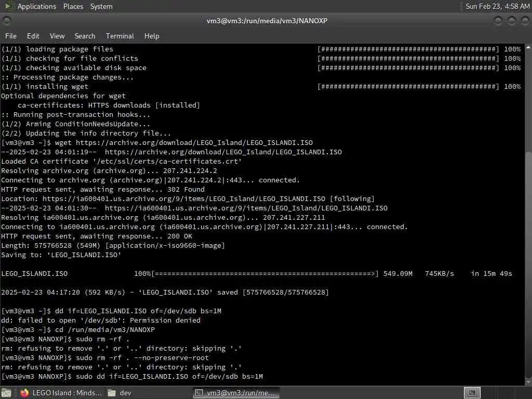Click the terminal's vertical scrollbar
The image size is (532, 399).
(528, 215)
